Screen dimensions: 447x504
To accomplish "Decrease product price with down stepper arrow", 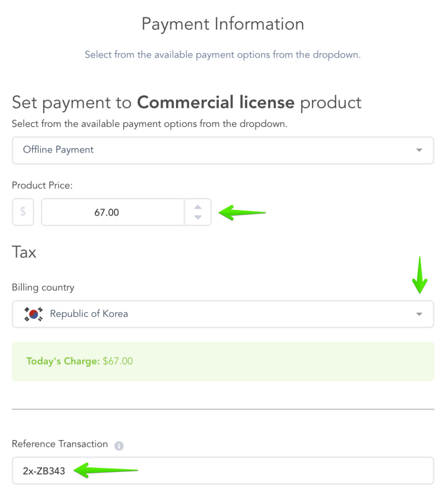I will [x=198, y=218].
